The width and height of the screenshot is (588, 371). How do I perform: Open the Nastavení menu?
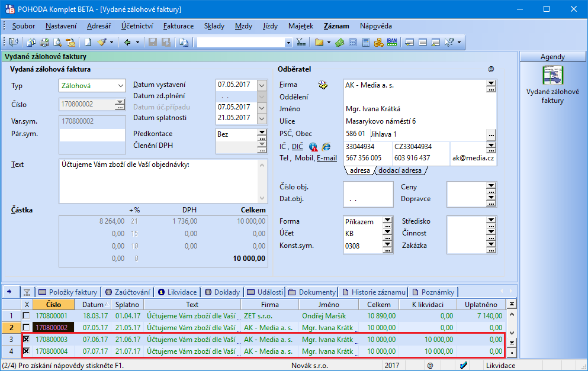click(61, 26)
